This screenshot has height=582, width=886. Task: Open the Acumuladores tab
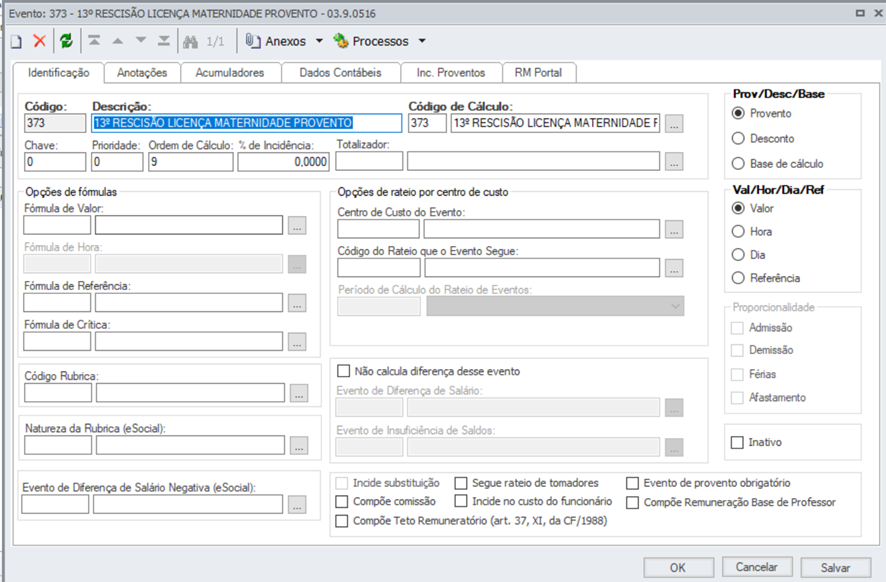(230, 73)
